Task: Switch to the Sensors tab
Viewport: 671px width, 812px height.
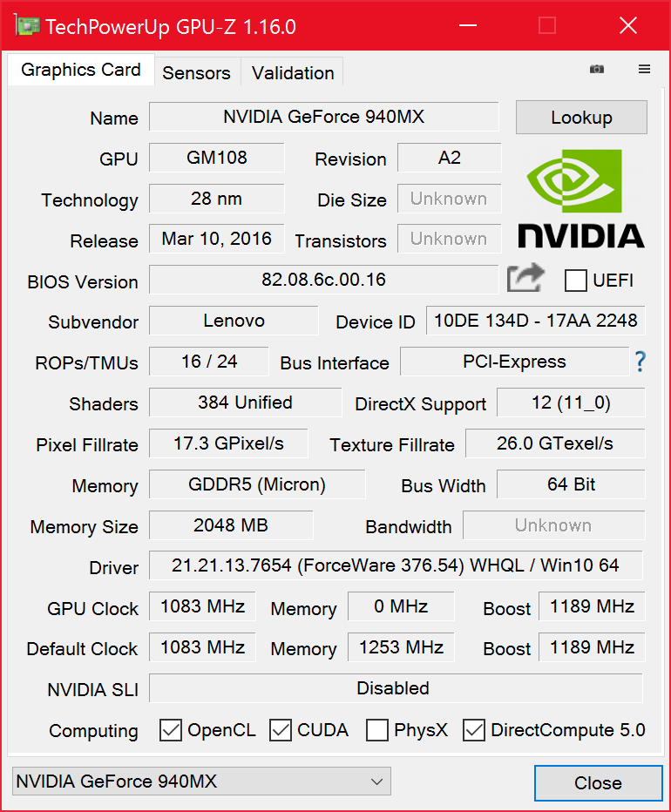Action: [196, 73]
